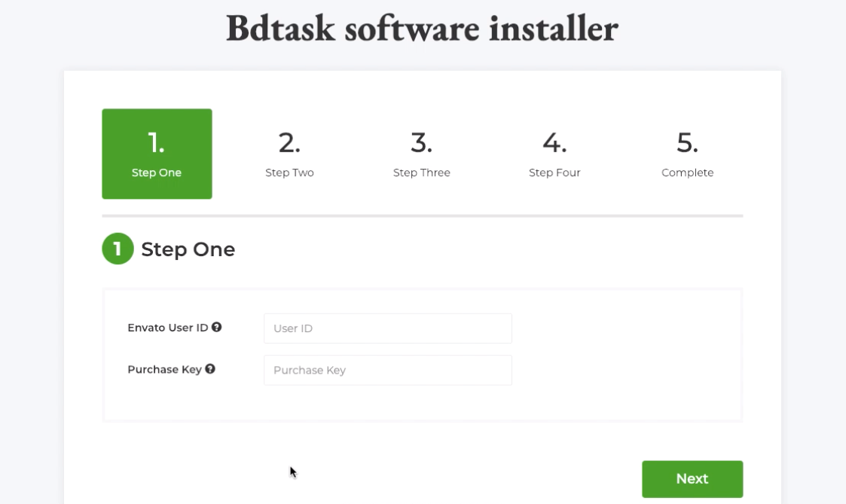Go to the Step Two tab
Viewport: 846px width, 504px height.
[289, 155]
